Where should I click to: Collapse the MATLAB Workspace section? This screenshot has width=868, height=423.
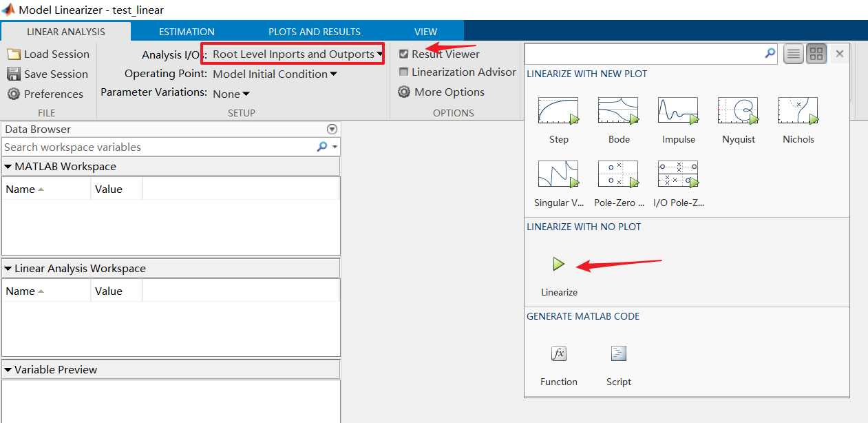pyautogui.click(x=8, y=167)
